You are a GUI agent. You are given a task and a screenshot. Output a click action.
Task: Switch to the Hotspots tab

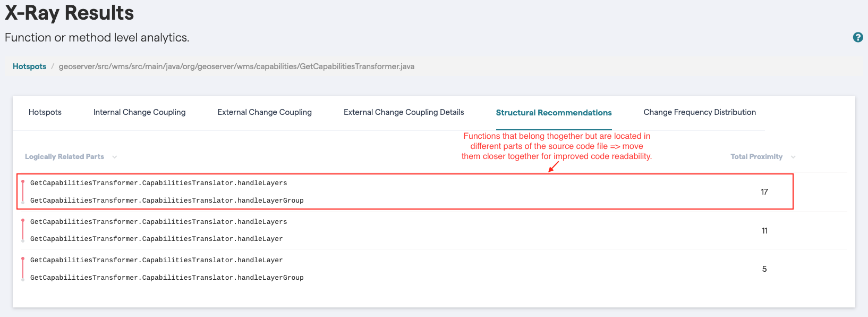click(45, 112)
